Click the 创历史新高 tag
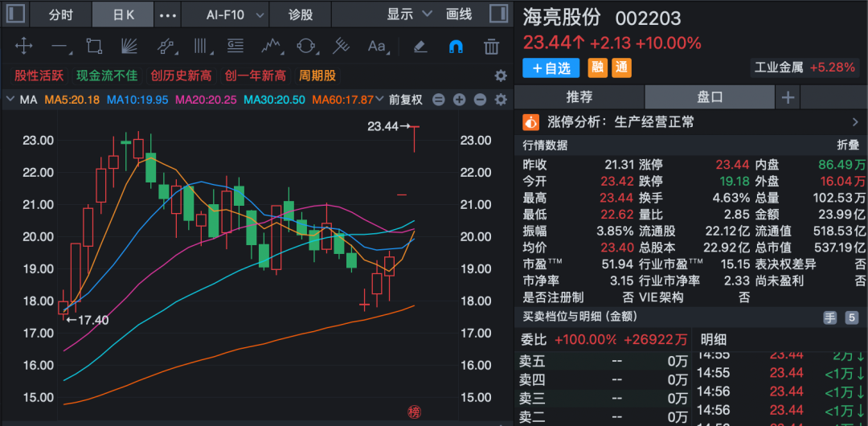Screen dimensions: 868x426 pyautogui.click(x=181, y=76)
